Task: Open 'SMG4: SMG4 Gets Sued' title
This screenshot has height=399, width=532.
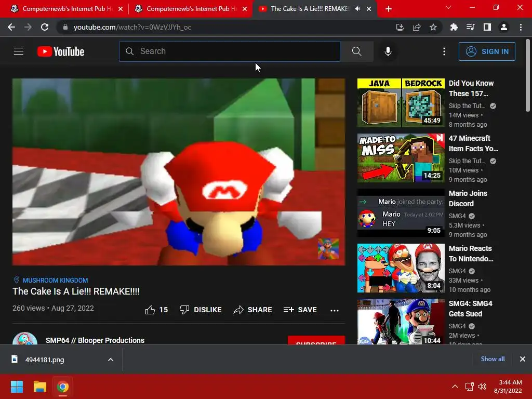Action: pyautogui.click(x=470, y=309)
